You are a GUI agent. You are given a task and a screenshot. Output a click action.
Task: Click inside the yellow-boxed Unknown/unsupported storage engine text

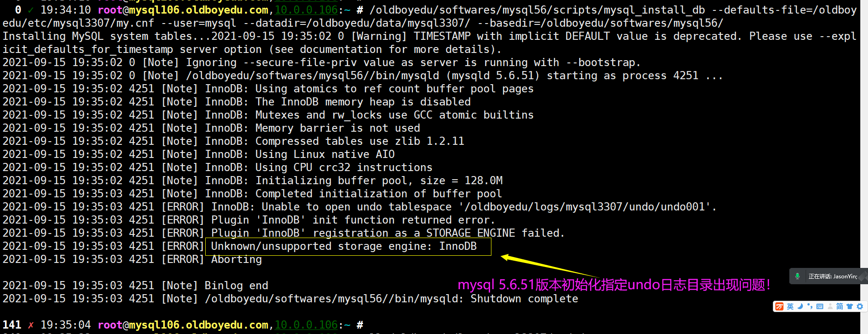[x=344, y=246]
